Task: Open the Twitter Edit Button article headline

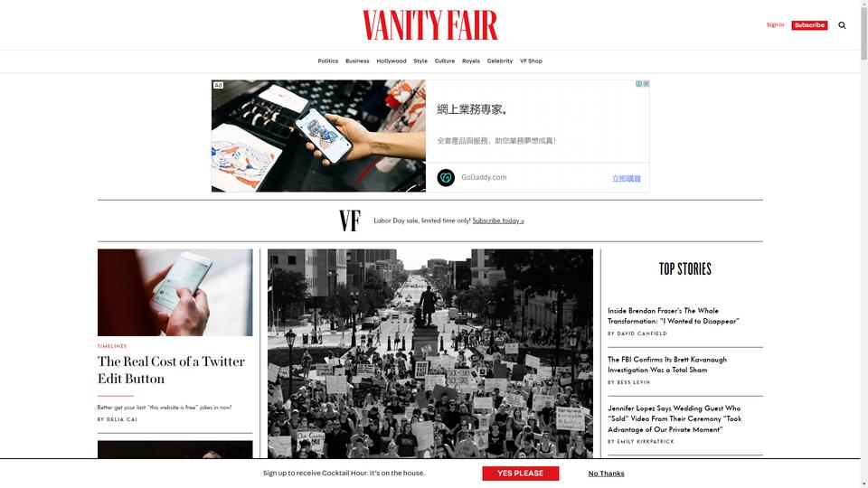Action: tap(171, 370)
